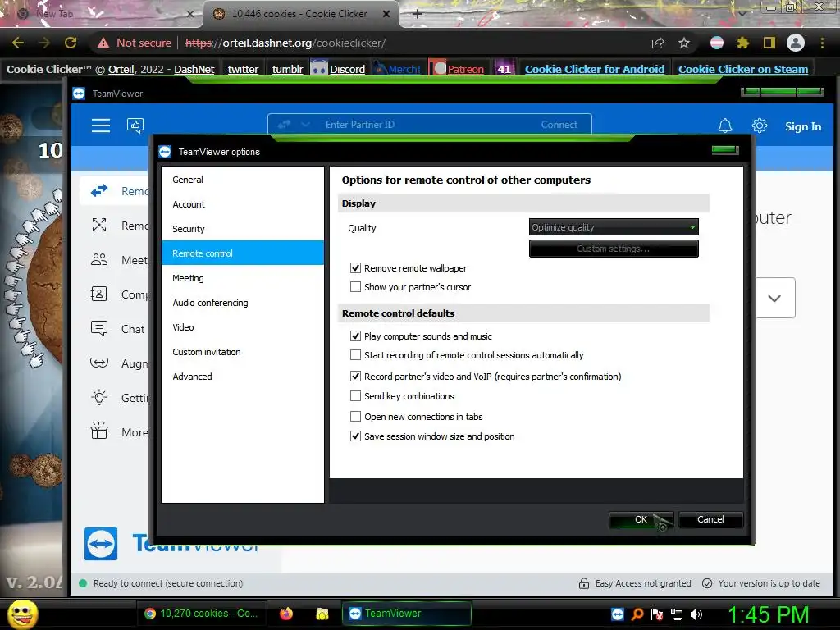Enable Open new connections in tabs
Viewport: 840px width, 630px height.
(355, 416)
